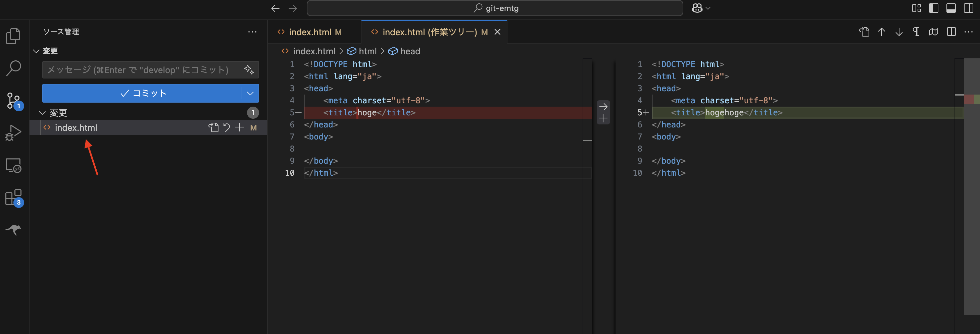Open the Explorer view in activity bar
Image resolution: width=980 pixels, height=334 pixels.
14,36
